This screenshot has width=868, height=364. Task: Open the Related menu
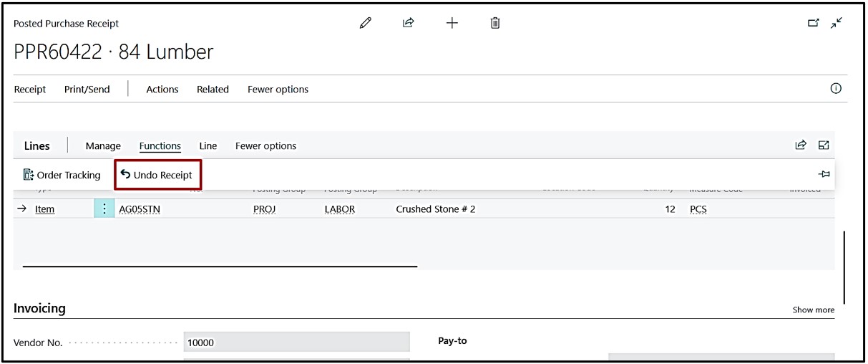tap(213, 90)
